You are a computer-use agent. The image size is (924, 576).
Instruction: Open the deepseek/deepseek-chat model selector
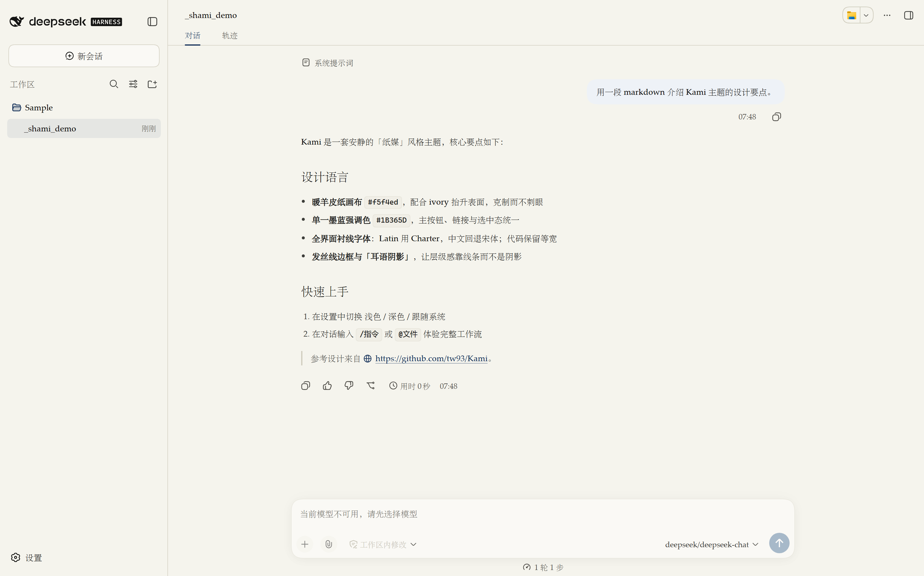pos(712,544)
